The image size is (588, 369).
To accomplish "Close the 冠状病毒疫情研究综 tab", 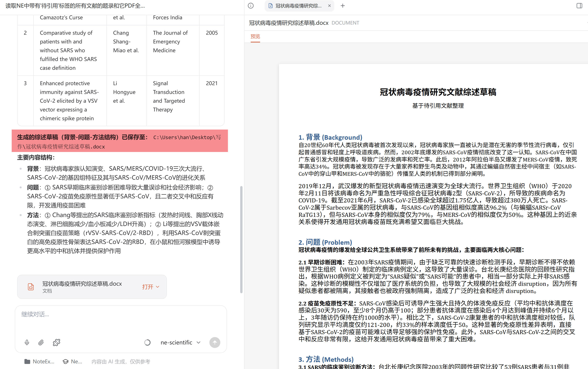I will pyautogui.click(x=329, y=6).
